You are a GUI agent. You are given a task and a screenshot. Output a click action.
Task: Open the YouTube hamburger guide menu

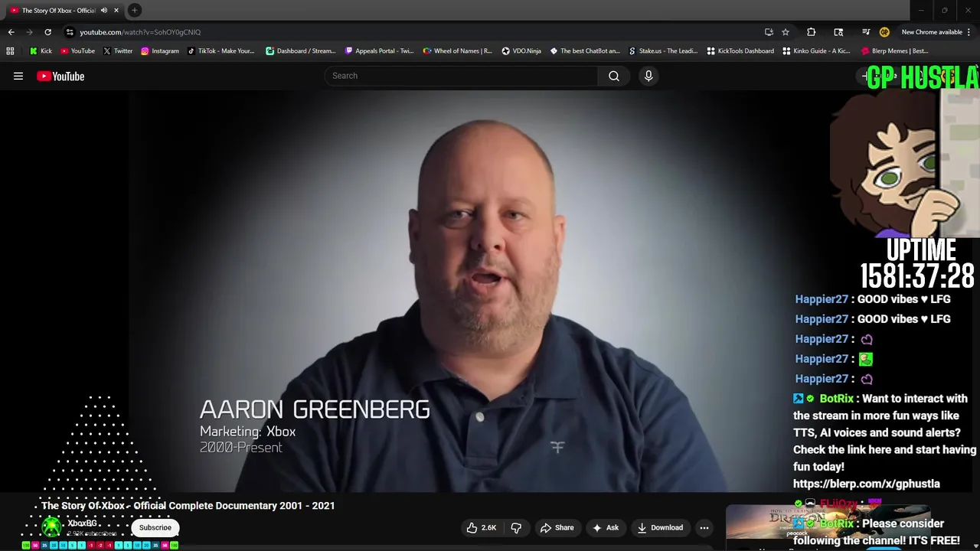[x=18, y=76]
